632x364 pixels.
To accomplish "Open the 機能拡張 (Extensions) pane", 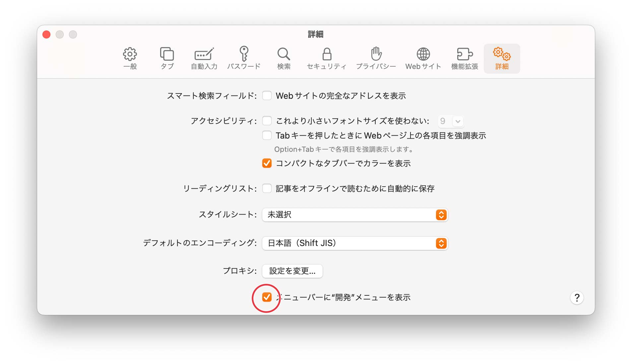I will (465, 58).
